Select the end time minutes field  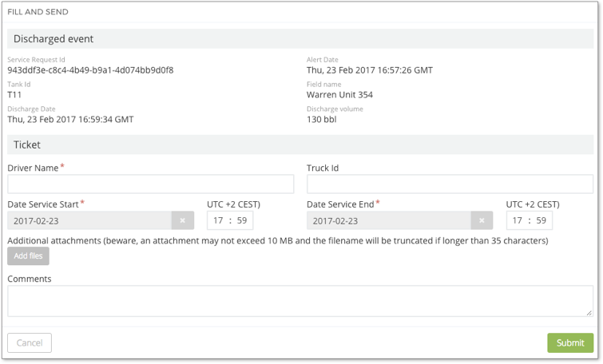point(542,220)
